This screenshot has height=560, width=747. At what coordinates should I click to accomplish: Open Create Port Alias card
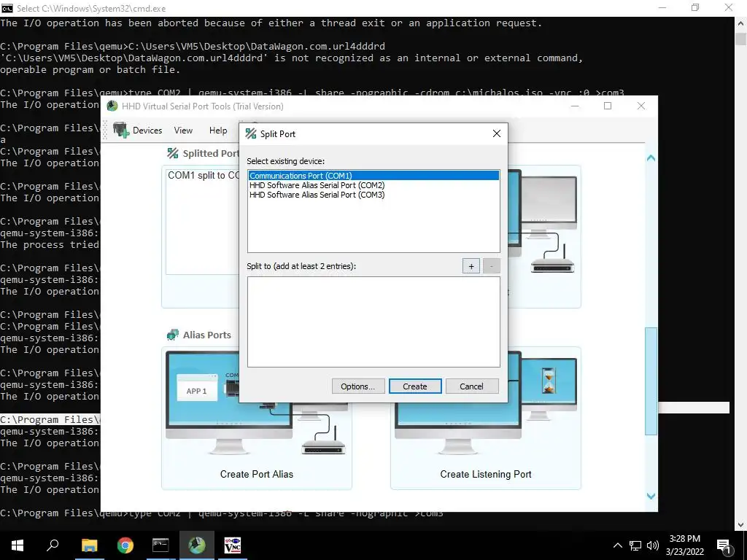pos(257,418)
